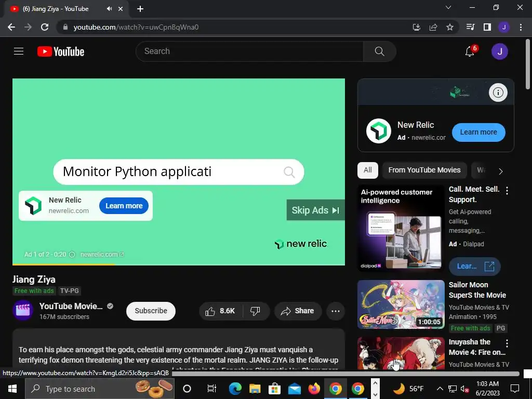Open YouTube Movies channel avatar
This screenshot has height=399, width=532.
23,311
